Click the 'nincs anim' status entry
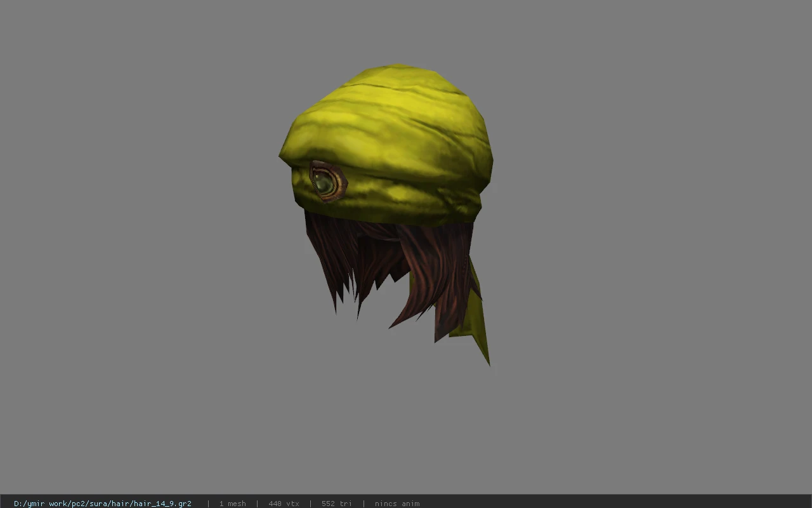This screenshot has width=812, height=508. coord(397,504)
